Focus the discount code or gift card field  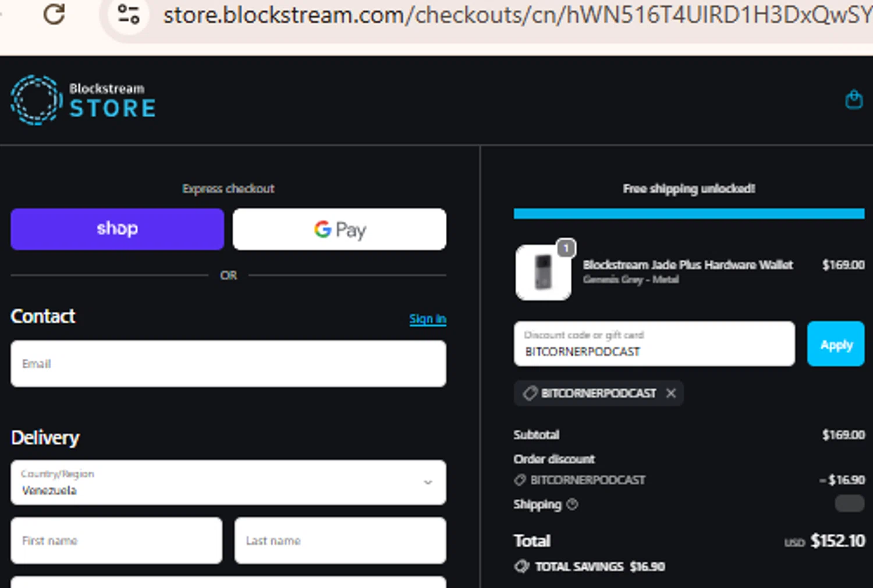pyautogui.click(x=654, y=344)
